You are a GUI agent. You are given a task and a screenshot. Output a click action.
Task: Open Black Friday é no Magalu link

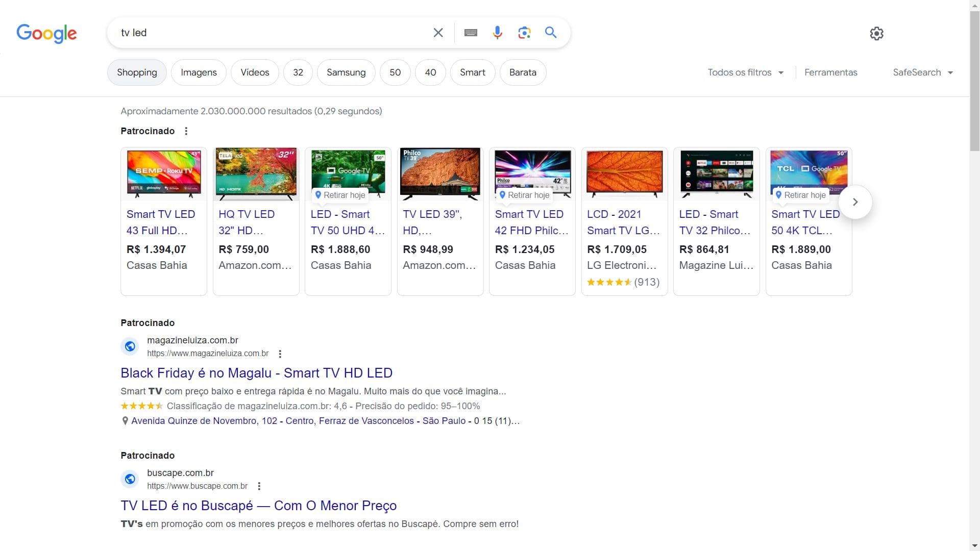[256, 373]
